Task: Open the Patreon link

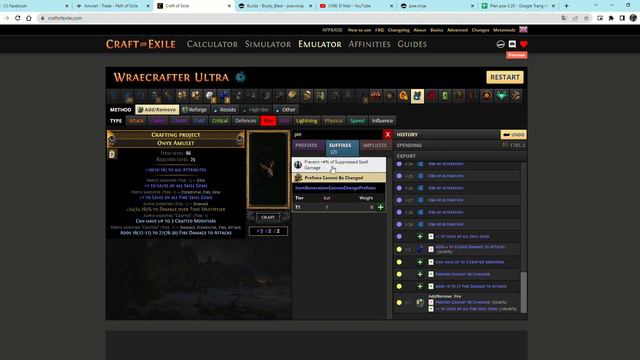Action: coord(517,55)
